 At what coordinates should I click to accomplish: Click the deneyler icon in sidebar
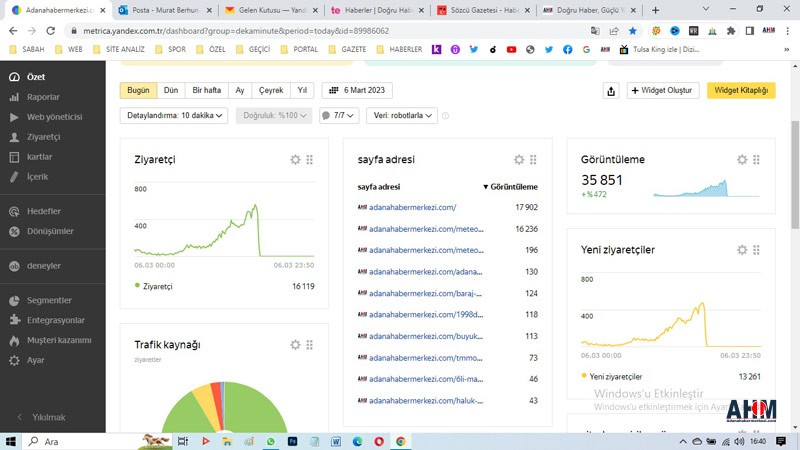(x=14, y=266)
